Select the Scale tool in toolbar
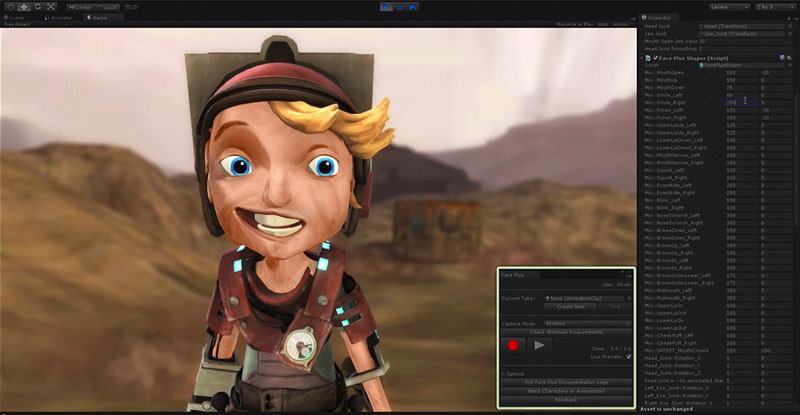This screenshot has height=415, width=800. coord(50,7)
